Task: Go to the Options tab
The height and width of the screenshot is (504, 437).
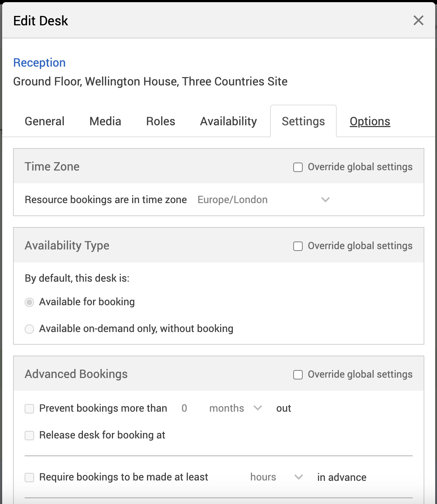Action: 370,121
